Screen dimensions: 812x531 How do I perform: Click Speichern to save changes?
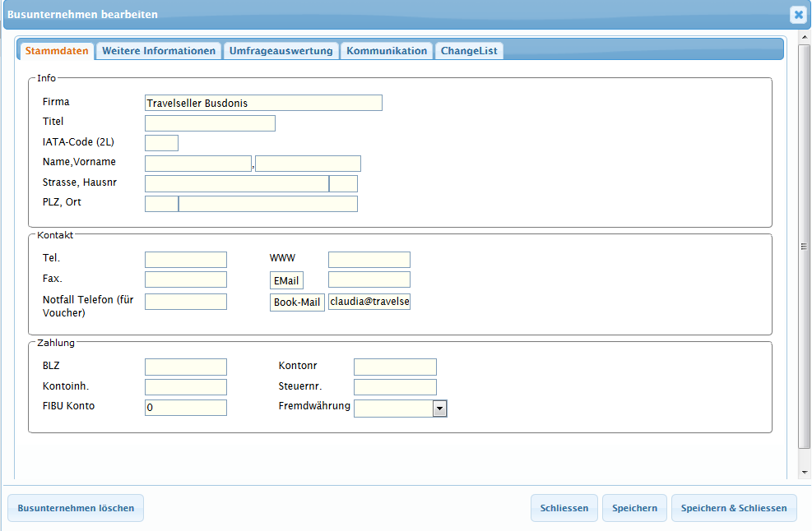634,508
